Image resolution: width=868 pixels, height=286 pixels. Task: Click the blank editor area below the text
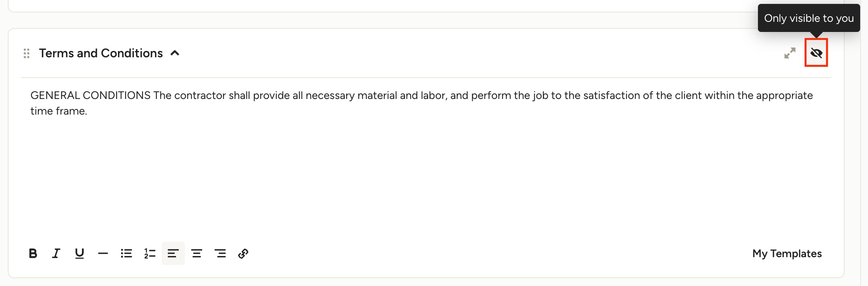[x=390, y=175]
